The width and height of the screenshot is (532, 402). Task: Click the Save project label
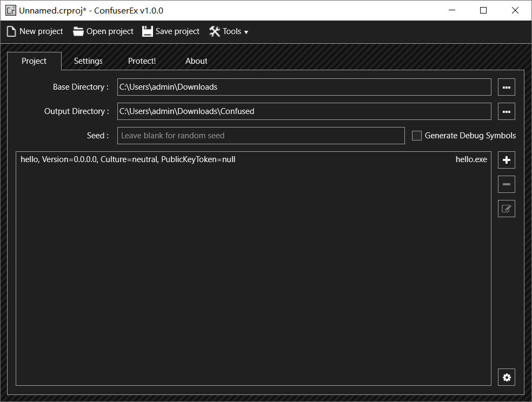177,31
